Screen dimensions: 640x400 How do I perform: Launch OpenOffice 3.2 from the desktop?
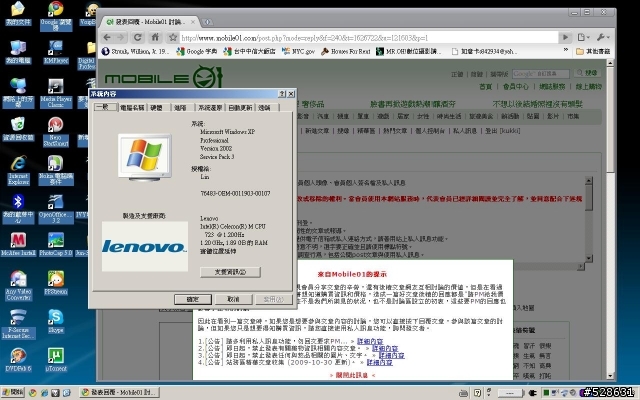click(x=56, y=209)
